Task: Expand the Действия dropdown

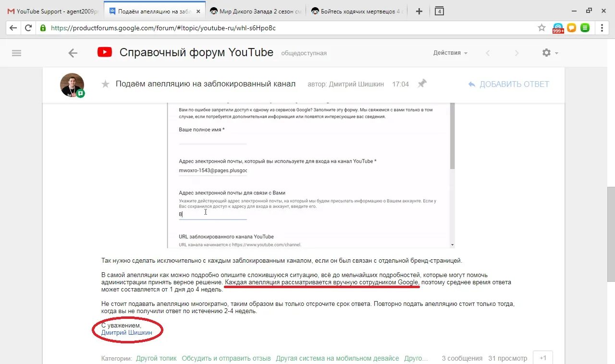Action: 450,53
